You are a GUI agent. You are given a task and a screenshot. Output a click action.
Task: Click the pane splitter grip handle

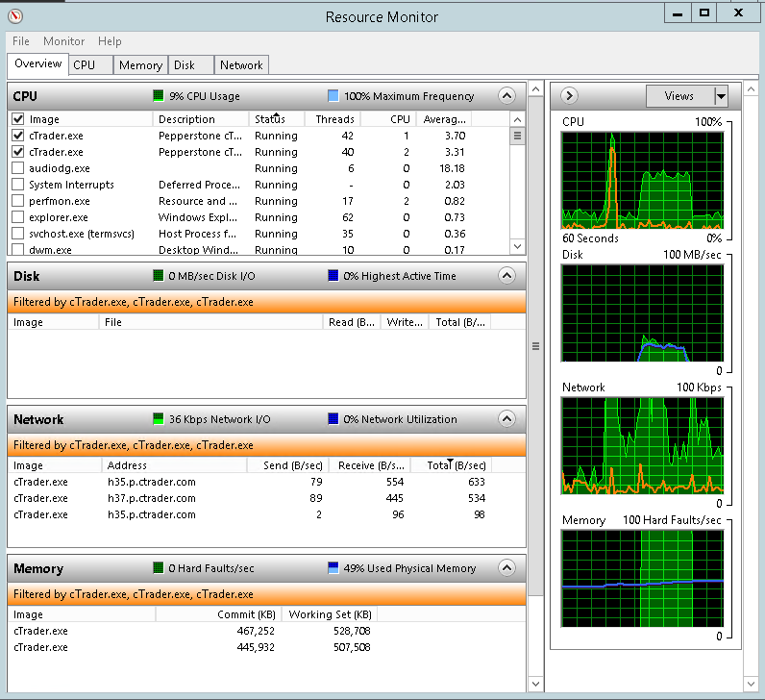(535, 346)
